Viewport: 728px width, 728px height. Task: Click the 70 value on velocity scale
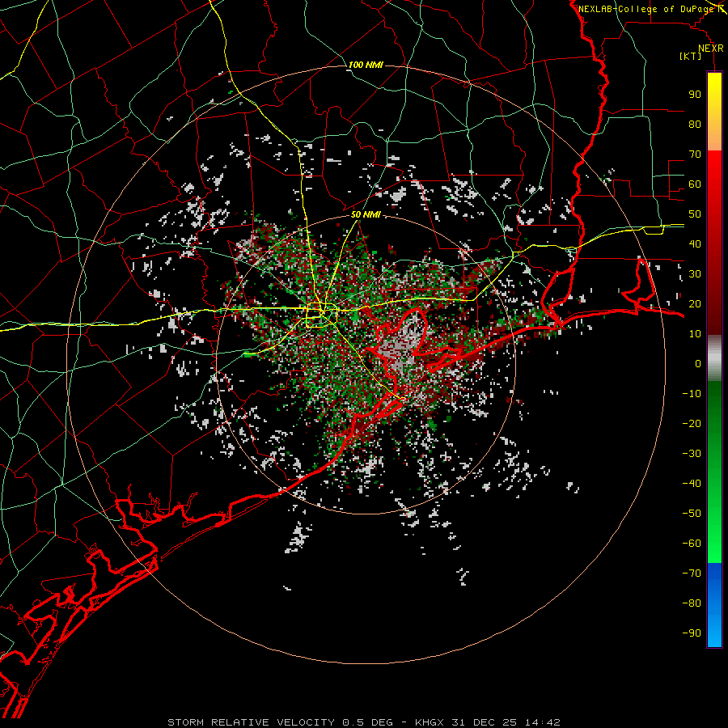[695, 154]
